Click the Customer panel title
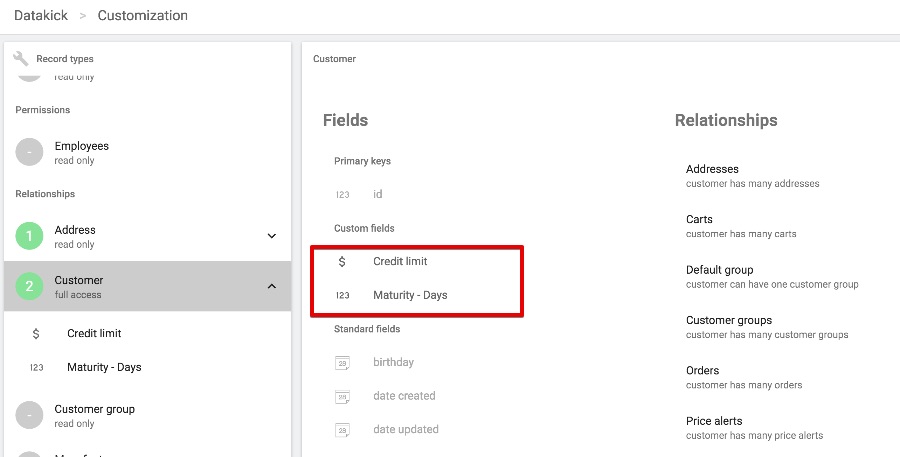The width and height of the screenshot is (900, 457). (335, 59)
